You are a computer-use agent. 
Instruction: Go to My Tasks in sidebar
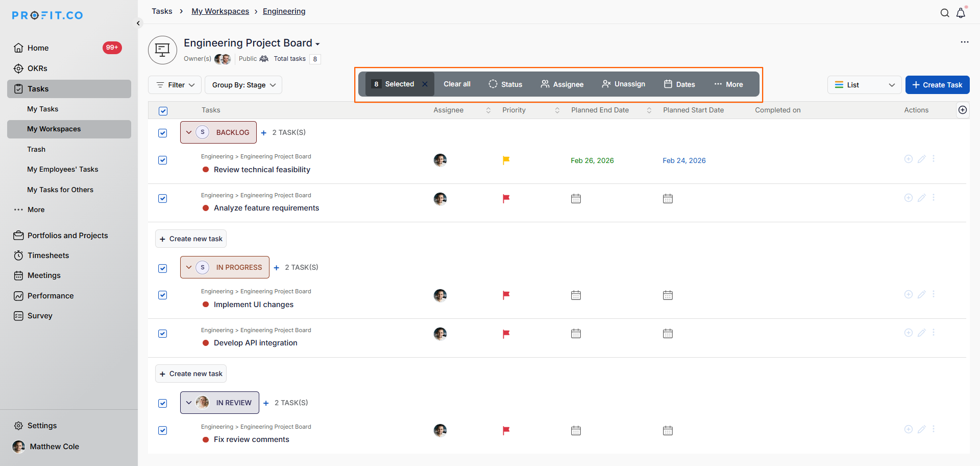(42, 109)
